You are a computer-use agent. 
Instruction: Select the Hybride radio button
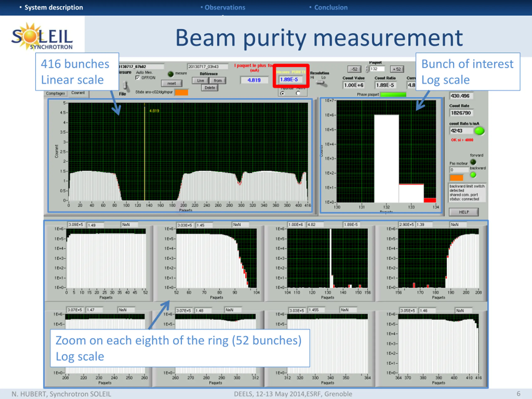pyautogui.click(x=282, y=93)
